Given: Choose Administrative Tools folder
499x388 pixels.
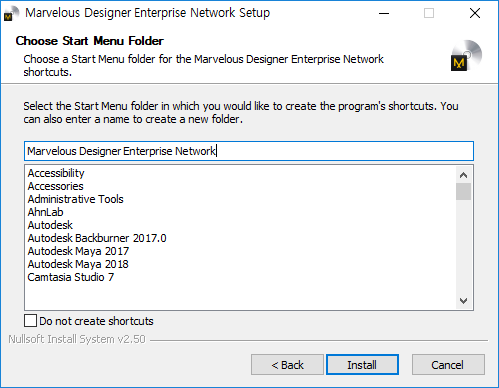Looking at the screenshot, I should pyautogui.click(x=75, y=199).
